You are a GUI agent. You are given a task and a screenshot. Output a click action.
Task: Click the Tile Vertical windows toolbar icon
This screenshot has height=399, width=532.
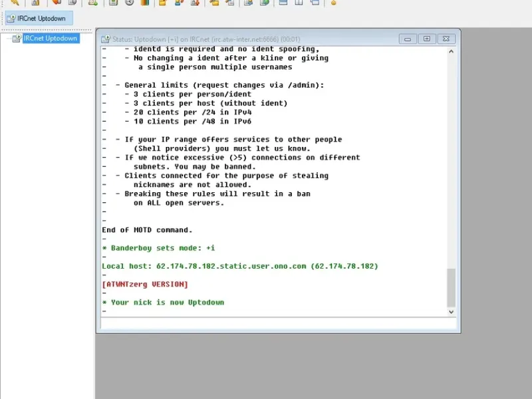click(x=299, y=3)
